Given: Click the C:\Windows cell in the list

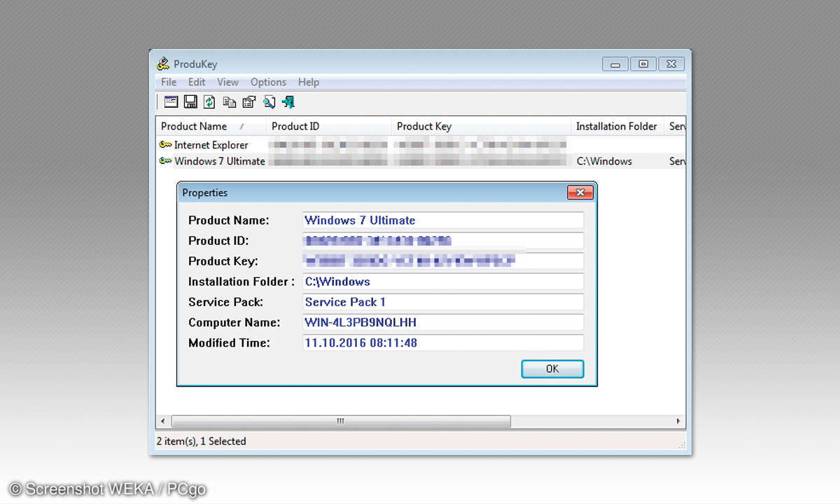Looking at the screenshot, I should coord(604,161).
